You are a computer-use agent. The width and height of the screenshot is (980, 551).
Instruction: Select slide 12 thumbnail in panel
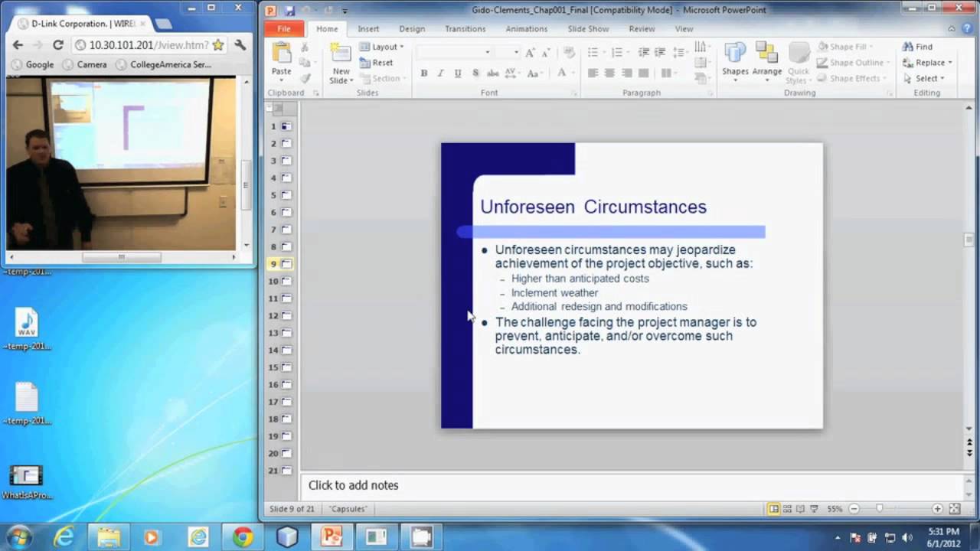tap(286, 315)
